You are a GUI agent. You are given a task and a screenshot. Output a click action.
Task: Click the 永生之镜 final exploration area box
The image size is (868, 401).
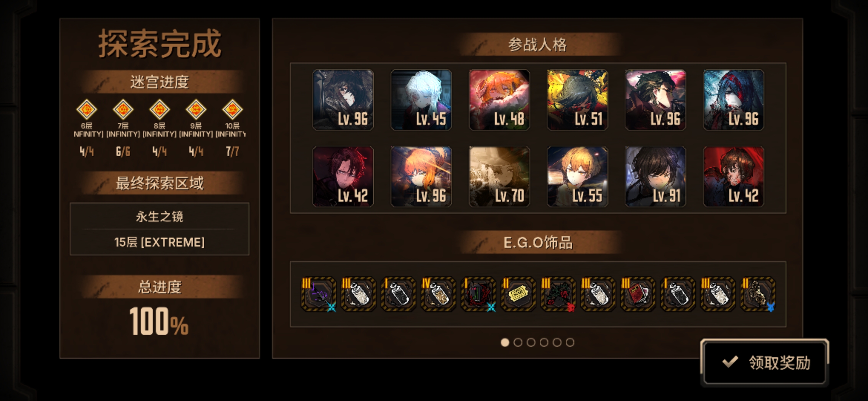(160, 229)
